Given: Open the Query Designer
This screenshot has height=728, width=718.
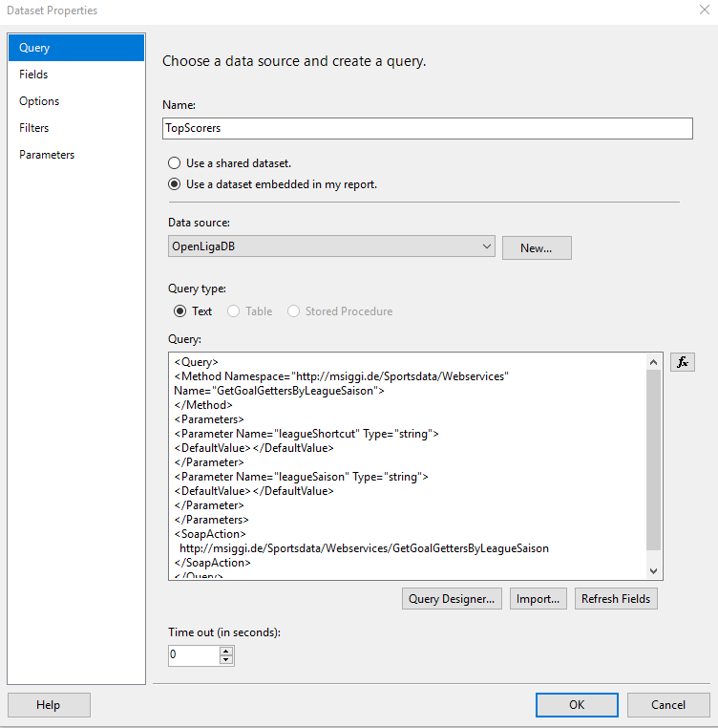Looking at the screenshot, I should [x=452, y=599].
